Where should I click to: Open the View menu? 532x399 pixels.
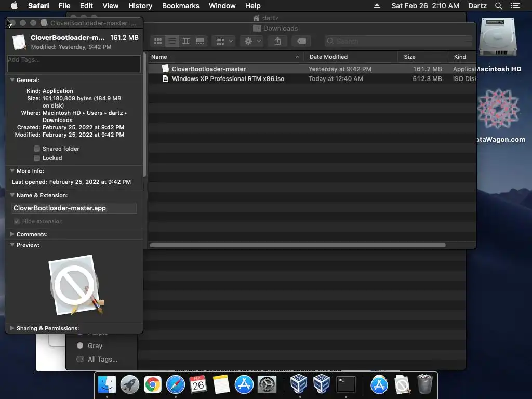tap(111, 6)
